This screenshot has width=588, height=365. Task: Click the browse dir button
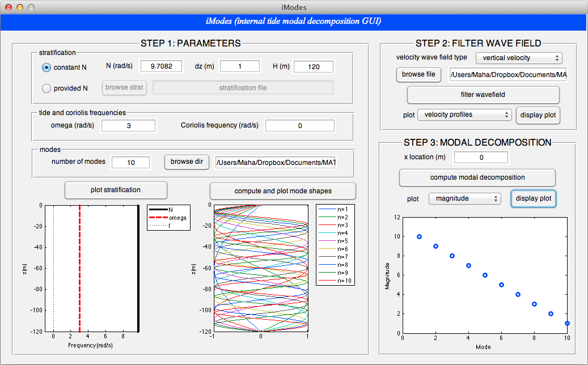point(187,162)
